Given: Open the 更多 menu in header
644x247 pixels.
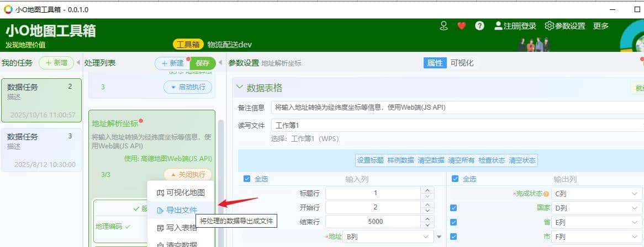Looking at the screenshot, I should click(x=601, y=26).
